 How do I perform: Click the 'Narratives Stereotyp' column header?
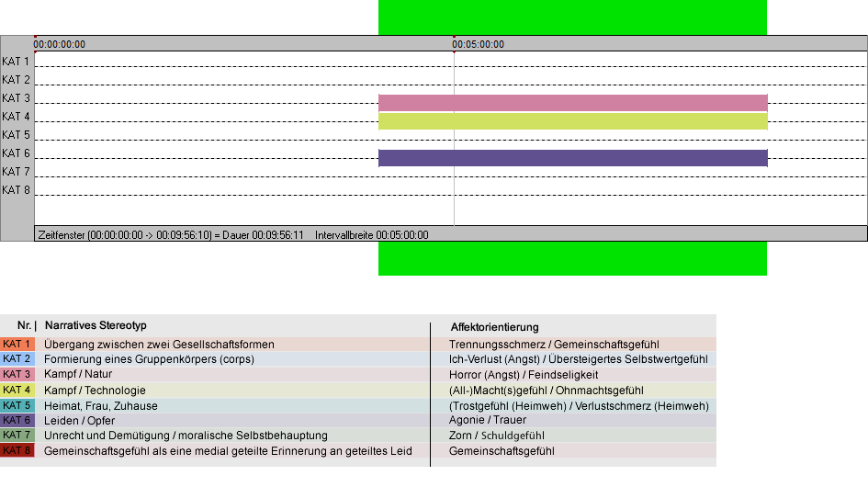pyautogui.click(x=96, y=326)
